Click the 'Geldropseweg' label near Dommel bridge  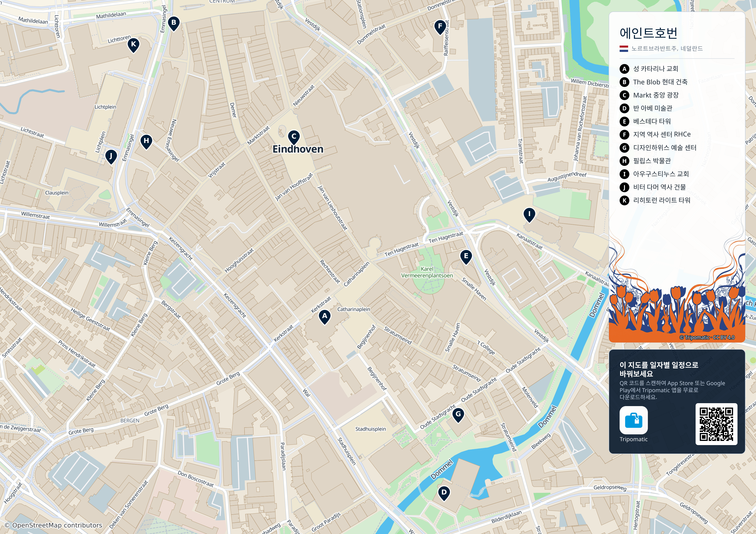610,488
